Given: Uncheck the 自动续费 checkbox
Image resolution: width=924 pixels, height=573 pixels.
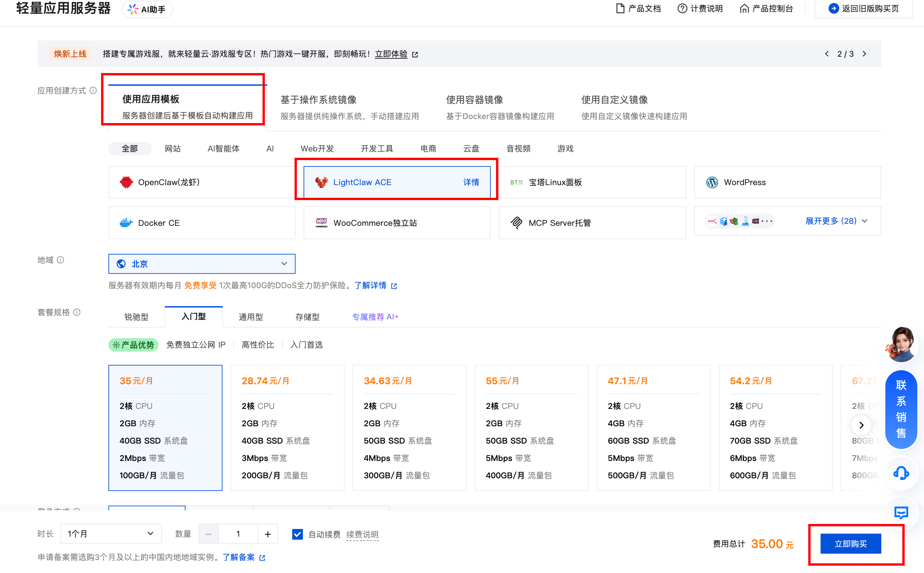Looking at the screenshot, I should click(x=298, y=534).
